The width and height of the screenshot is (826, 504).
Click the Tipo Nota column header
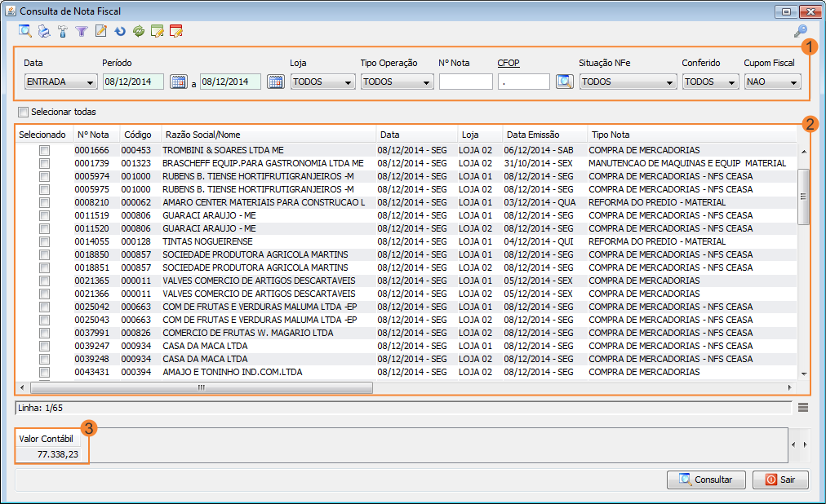pos(691,135)
